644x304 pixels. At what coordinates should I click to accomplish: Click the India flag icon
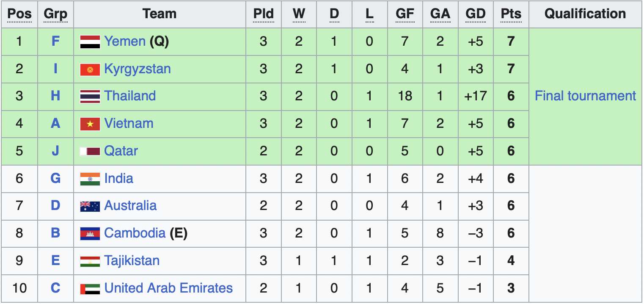[90, 179]
